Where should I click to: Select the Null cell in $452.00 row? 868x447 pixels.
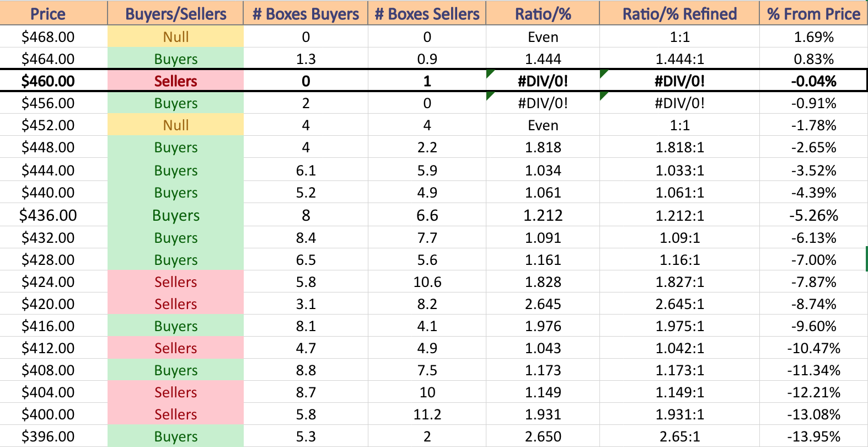175,125
